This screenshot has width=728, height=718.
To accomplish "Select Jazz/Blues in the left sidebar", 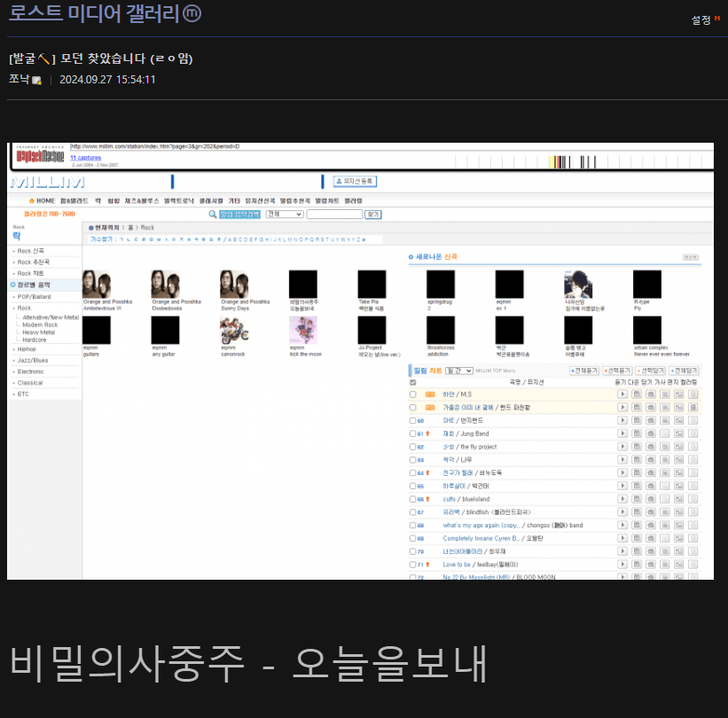I will [32, 361].
